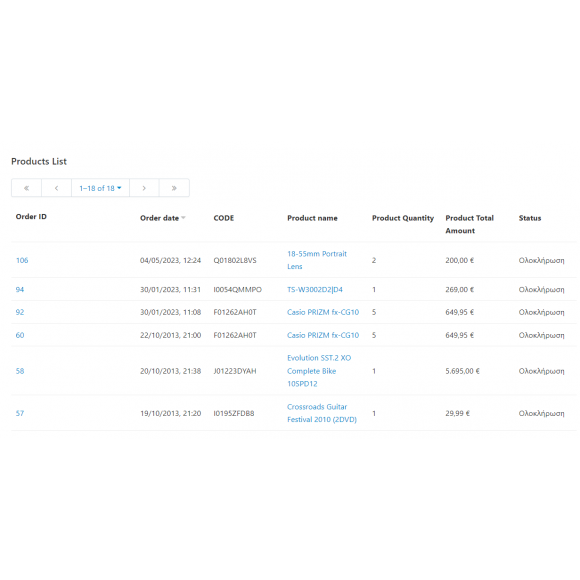Open order 94 link
This screenshot has height=580, width=580.
pos(20,289)
